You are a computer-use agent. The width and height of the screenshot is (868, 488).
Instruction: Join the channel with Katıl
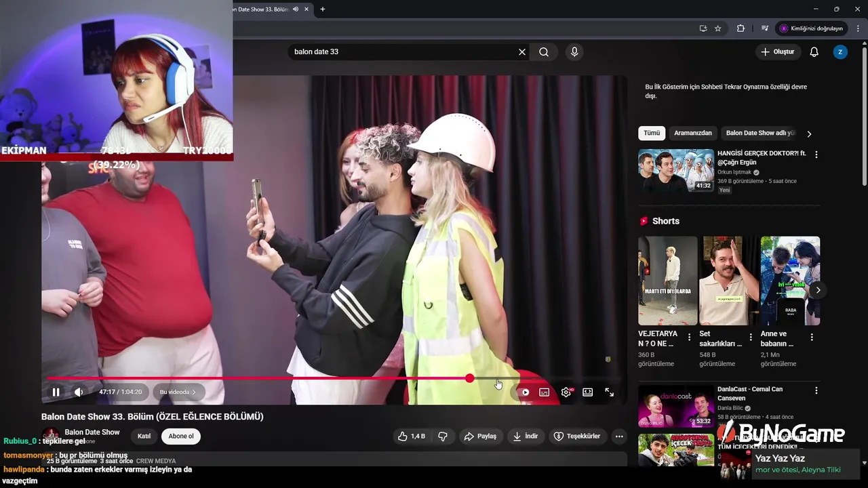tap(144, 436)
